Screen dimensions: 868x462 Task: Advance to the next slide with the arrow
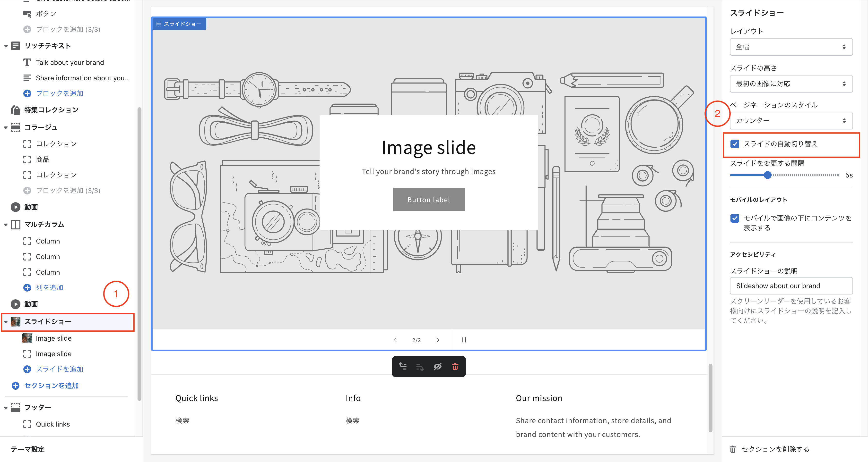pos(438,340)
